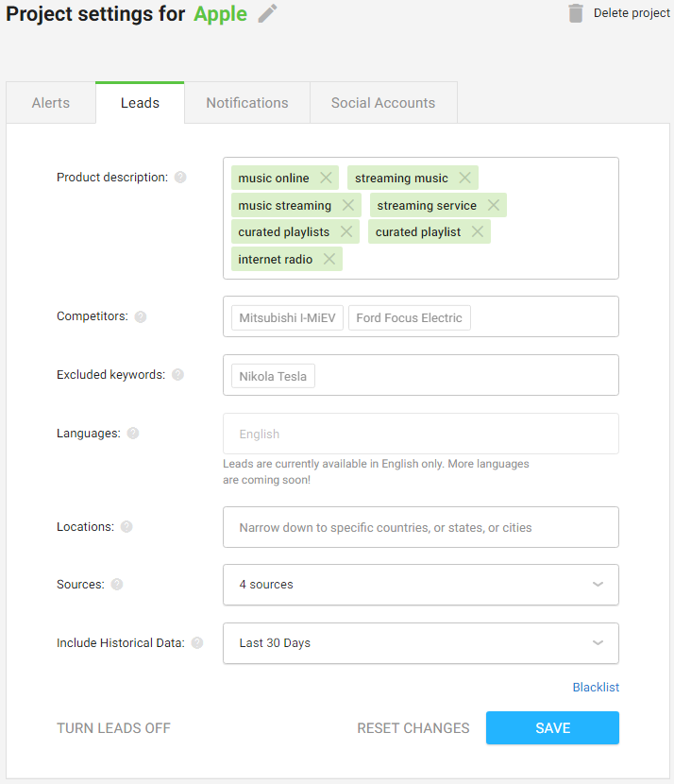
Task: Expand the '4 sources' dropdown
Action: point(421,585)
